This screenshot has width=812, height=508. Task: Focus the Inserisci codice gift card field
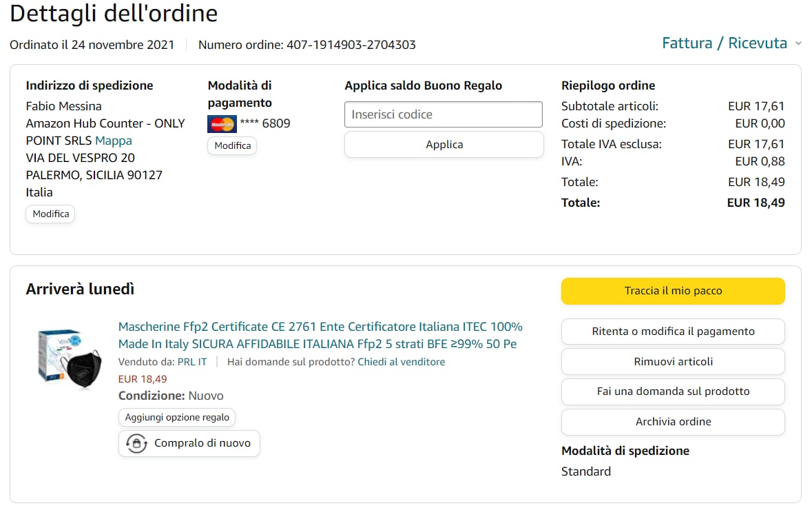[444, 114]
